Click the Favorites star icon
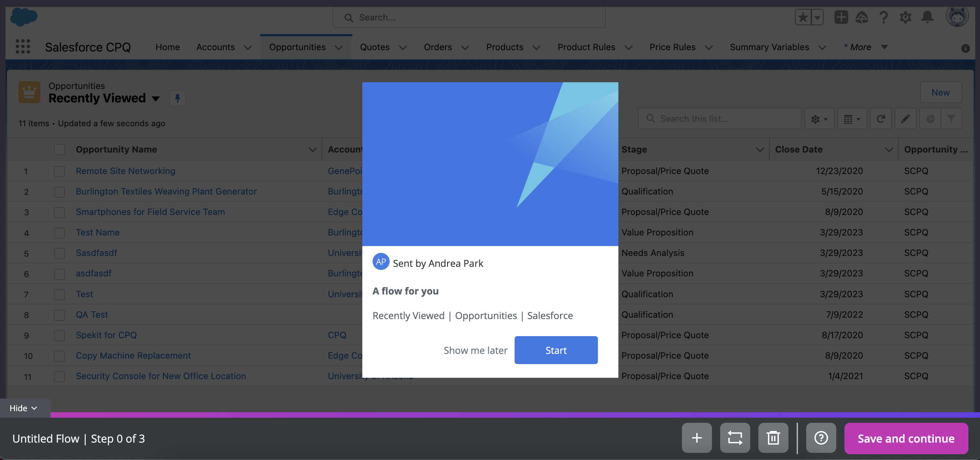Image resolution: width=980 pixels, height=460 pixels. point(803,17)
